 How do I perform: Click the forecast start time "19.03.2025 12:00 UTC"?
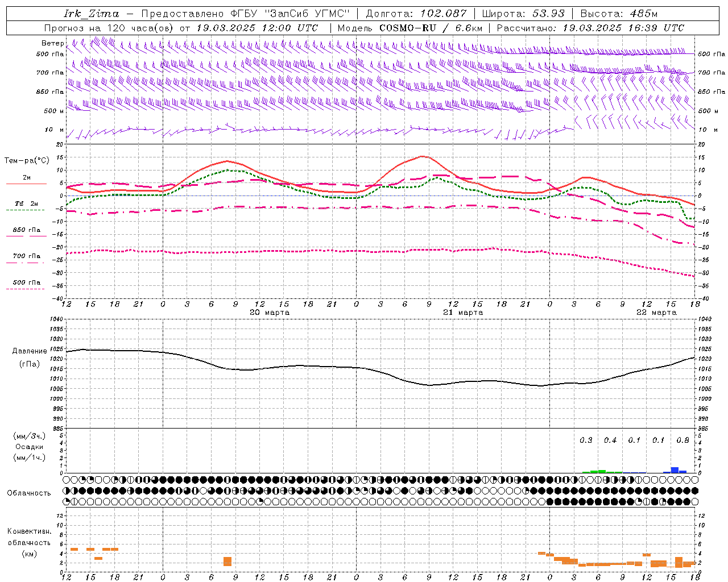tap(257, 28)
